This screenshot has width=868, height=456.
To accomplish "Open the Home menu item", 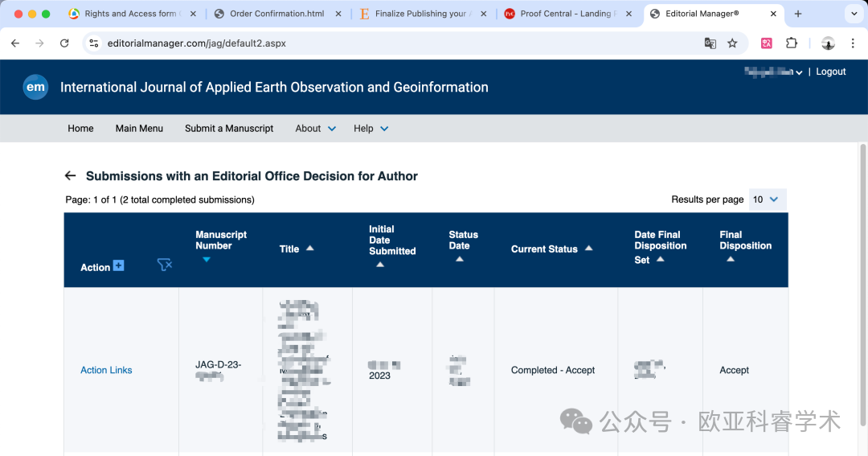I will 80,129.
